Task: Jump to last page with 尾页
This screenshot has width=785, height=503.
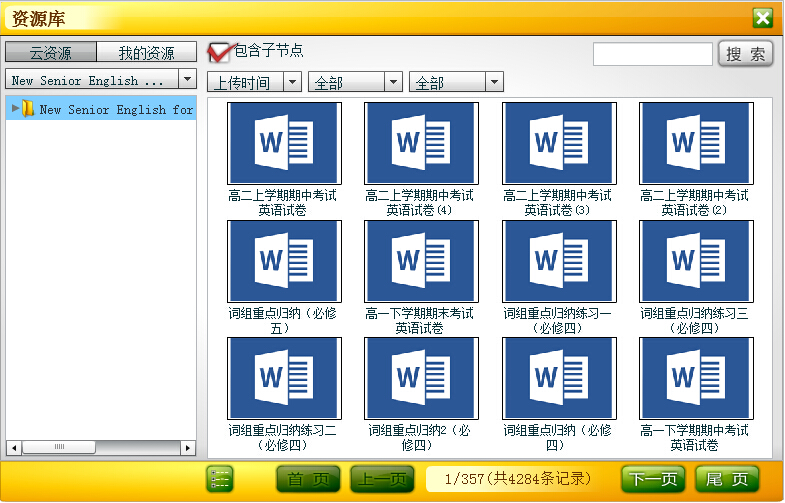Action: click(727, 479)
